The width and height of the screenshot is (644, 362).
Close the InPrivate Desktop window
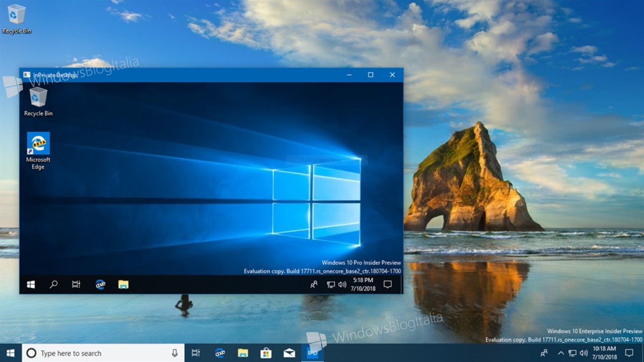tap(392, 75)
